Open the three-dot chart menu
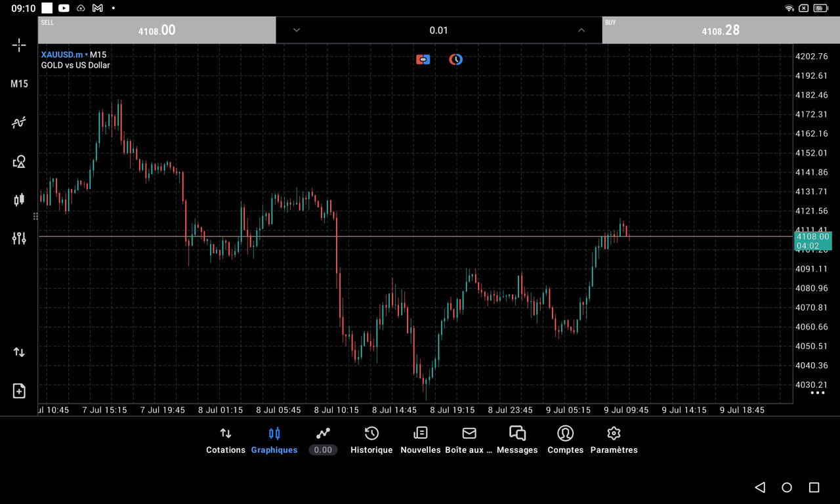This screenshot has height=504, width=840. [x=817, y=392]
